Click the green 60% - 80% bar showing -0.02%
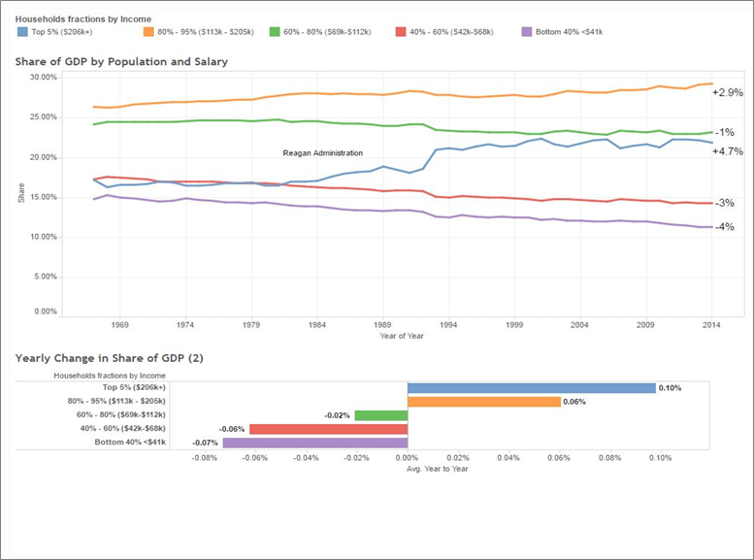This screenshot has height=560, width=754. 381,415
